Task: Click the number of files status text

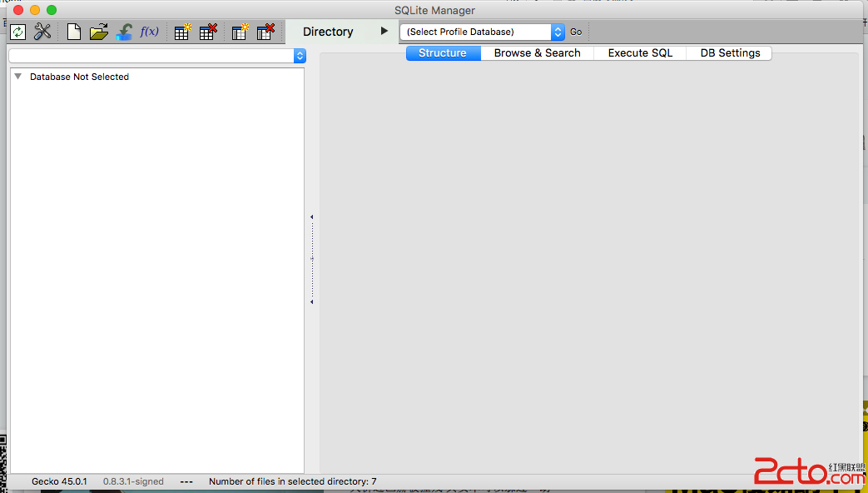Action: (292, 481)
